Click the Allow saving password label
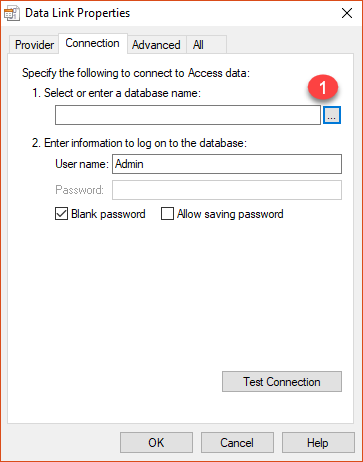This screenshot has width=363, height=462. 230,214
